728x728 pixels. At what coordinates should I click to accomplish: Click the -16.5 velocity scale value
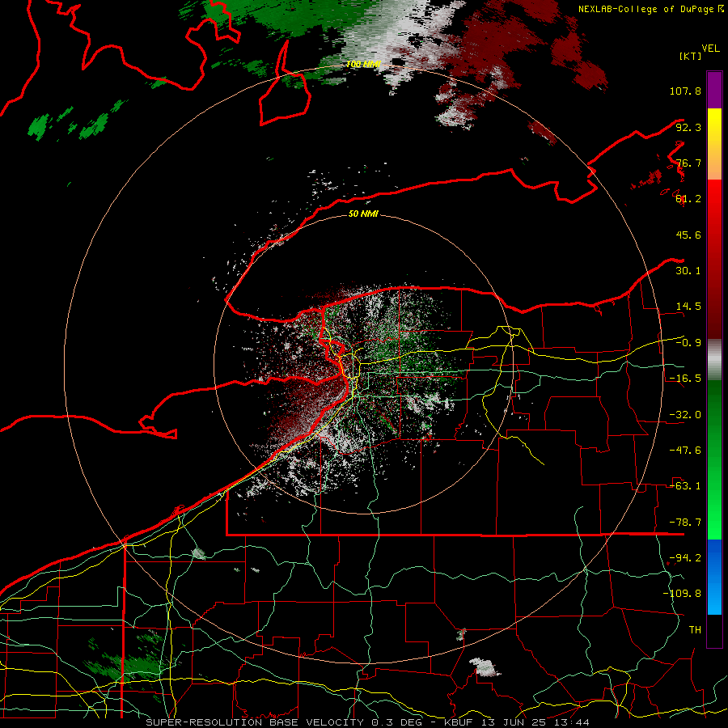point(685,379)
